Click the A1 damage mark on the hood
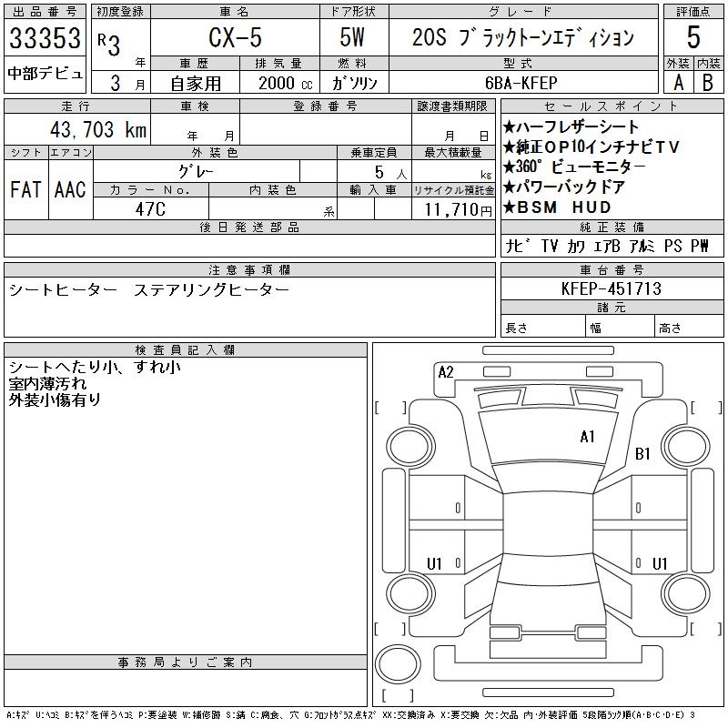 coord(587,437)
